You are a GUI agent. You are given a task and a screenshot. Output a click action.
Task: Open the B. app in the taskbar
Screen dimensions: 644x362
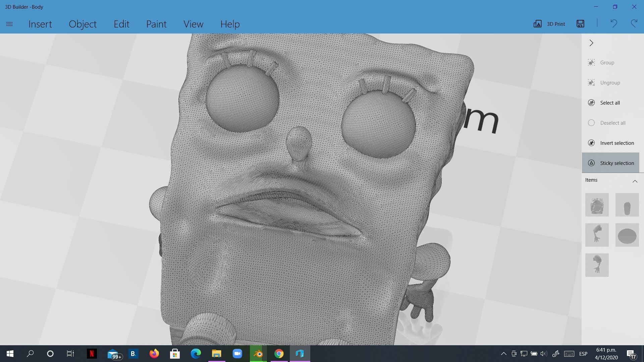click(133, 354)
